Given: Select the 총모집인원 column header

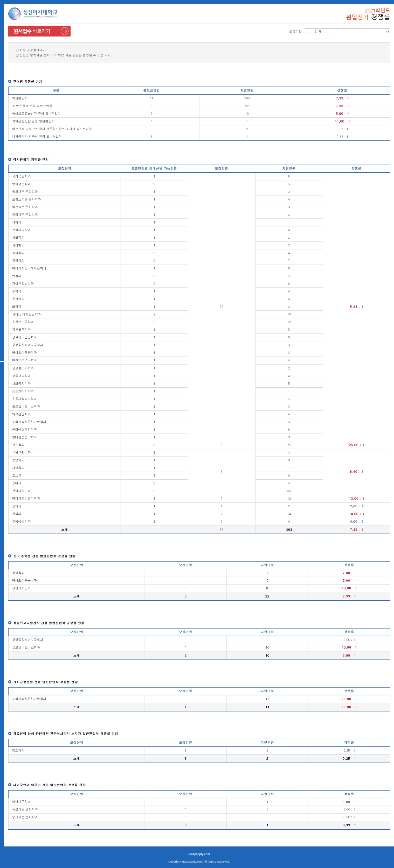Looking at the screenshot, I should point(151,90).
